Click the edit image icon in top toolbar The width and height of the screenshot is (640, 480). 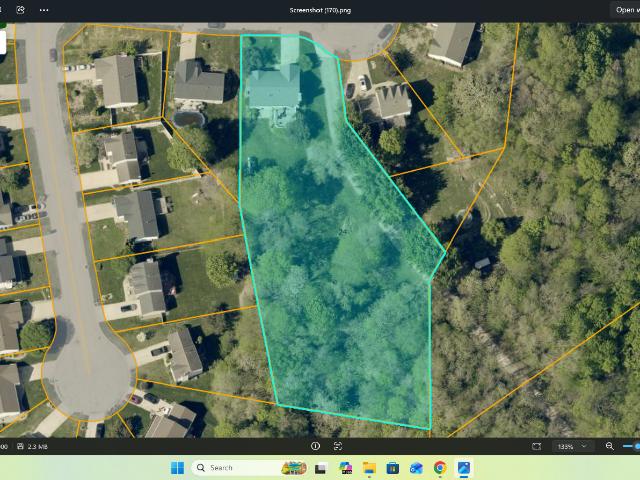click(20, 9)
